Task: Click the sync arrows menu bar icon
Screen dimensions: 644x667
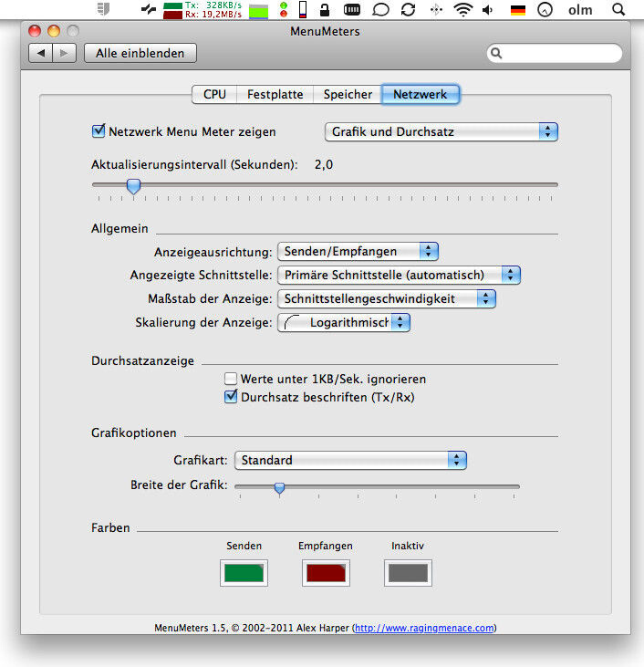Action: tap(408, 9)
